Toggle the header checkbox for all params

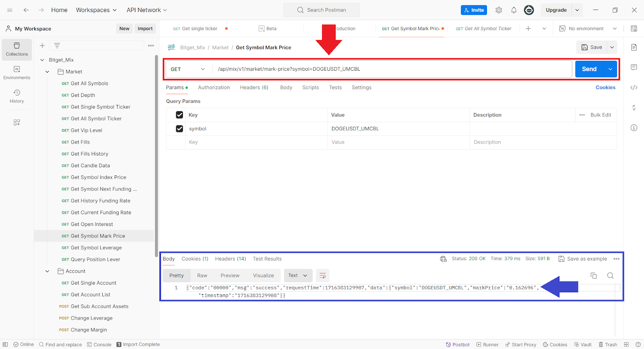pos(180,115)
